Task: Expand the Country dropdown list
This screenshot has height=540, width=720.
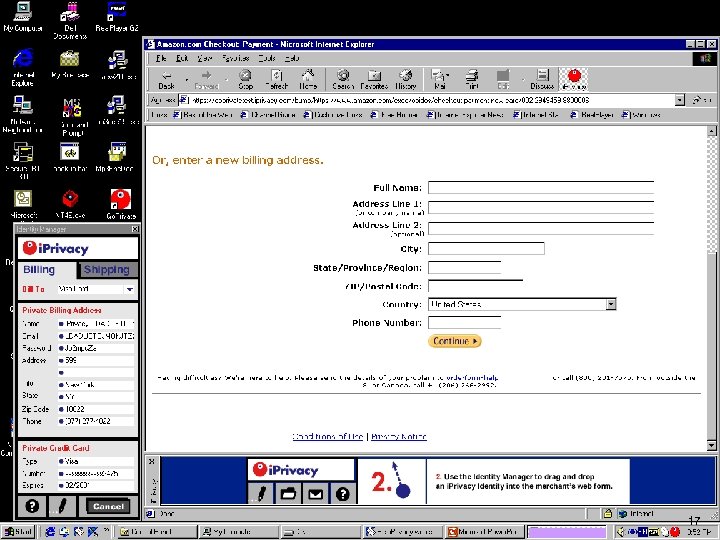Action: click(x=610, y=304)
